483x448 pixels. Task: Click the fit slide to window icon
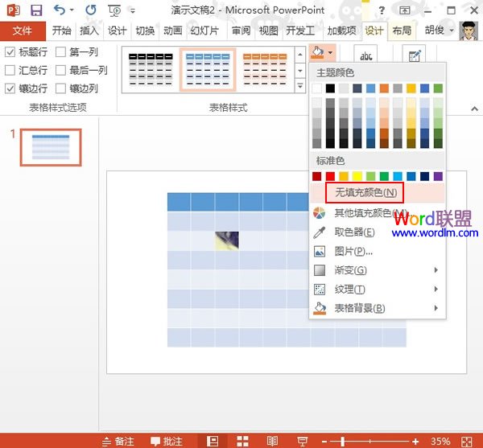(467, 442)
